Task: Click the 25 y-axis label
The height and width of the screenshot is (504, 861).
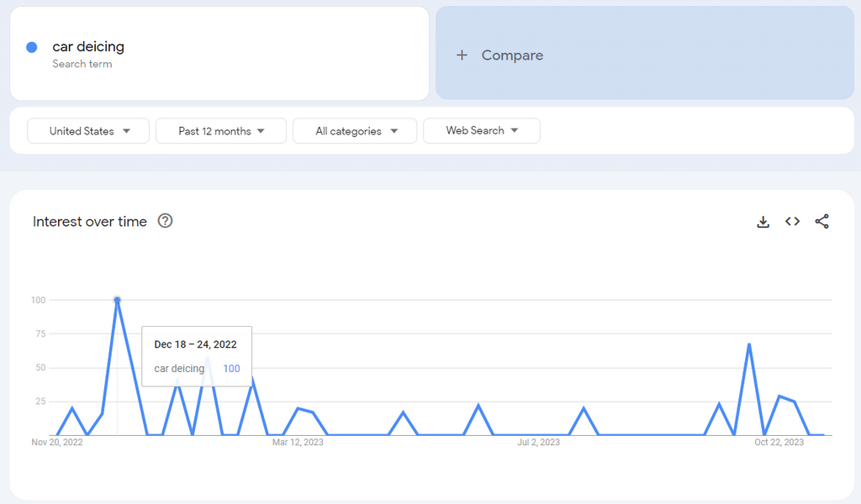Action: coord(40,402)
